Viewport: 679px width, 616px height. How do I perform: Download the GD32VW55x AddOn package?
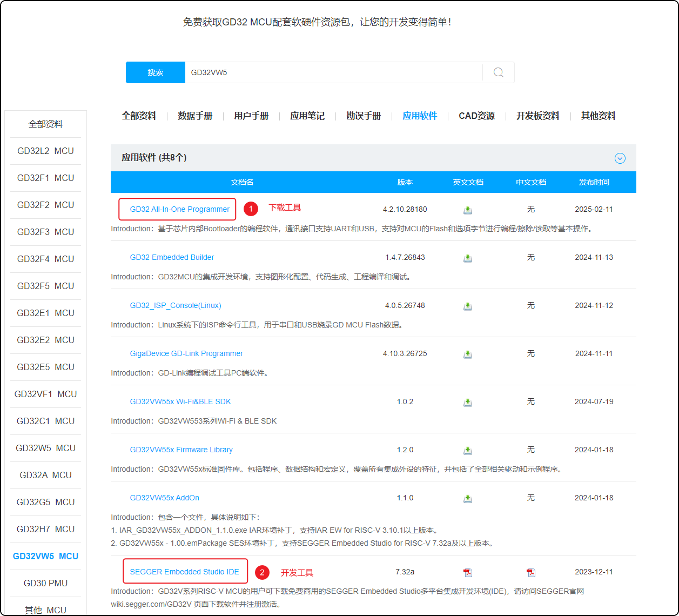click(468, 499)
